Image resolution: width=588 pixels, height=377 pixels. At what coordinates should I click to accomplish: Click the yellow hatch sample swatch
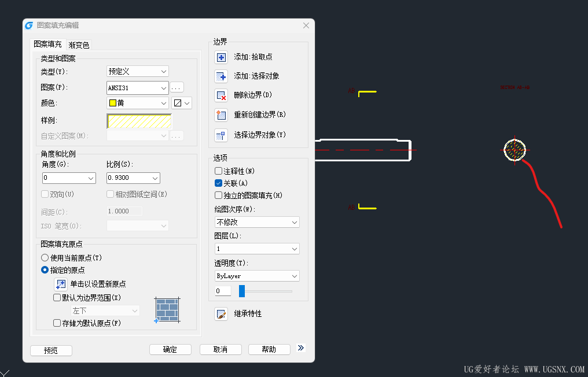139,121
